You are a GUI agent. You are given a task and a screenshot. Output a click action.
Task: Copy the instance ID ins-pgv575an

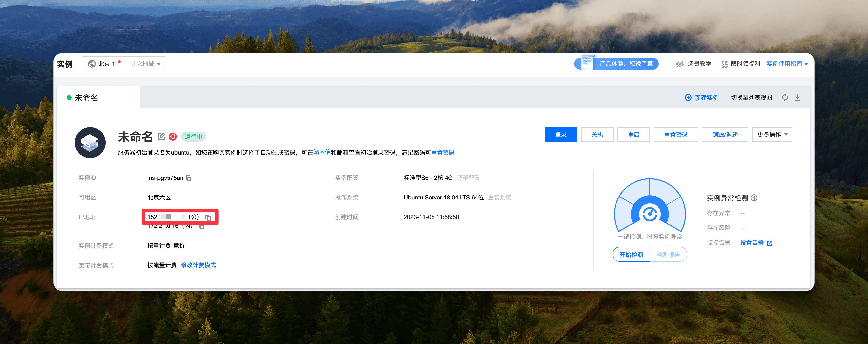(x=189, y=178)
